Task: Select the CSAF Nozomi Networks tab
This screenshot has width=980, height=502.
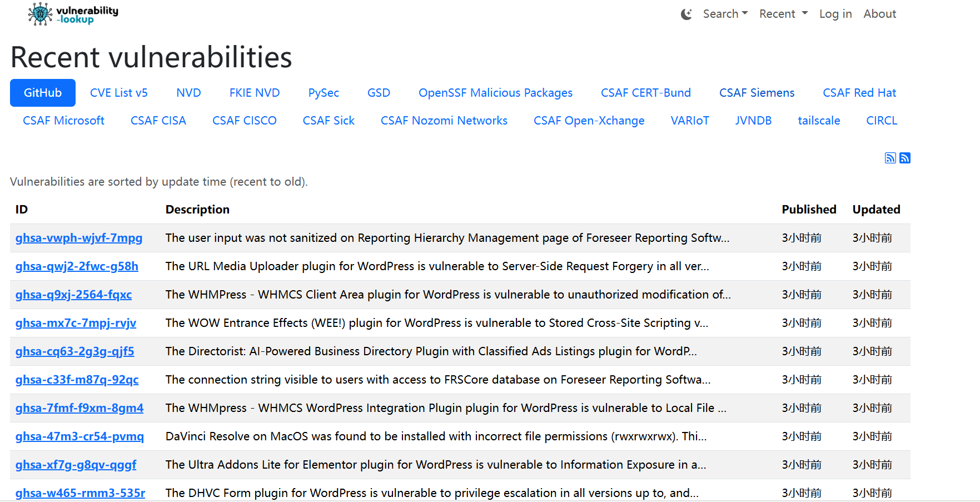Action: [x=444, y=121]
